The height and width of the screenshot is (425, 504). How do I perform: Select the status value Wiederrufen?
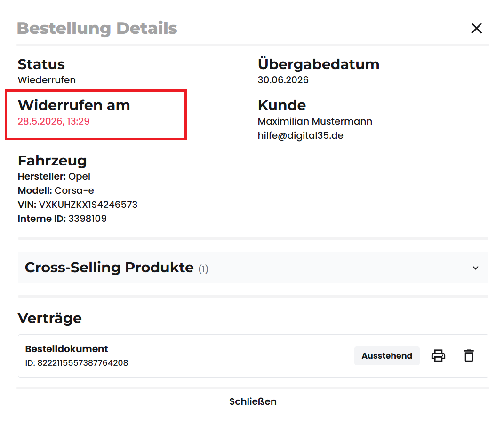click(x=47, y=80)
